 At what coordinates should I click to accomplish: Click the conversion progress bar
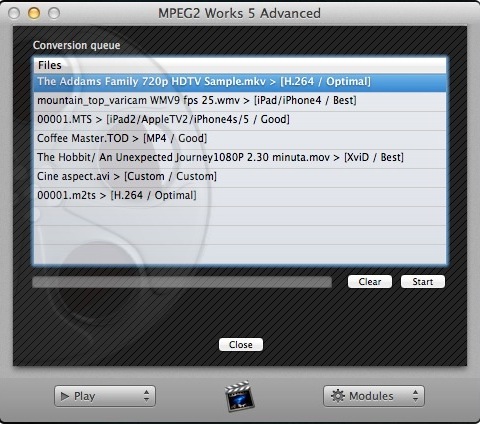(x=182, y=282)
